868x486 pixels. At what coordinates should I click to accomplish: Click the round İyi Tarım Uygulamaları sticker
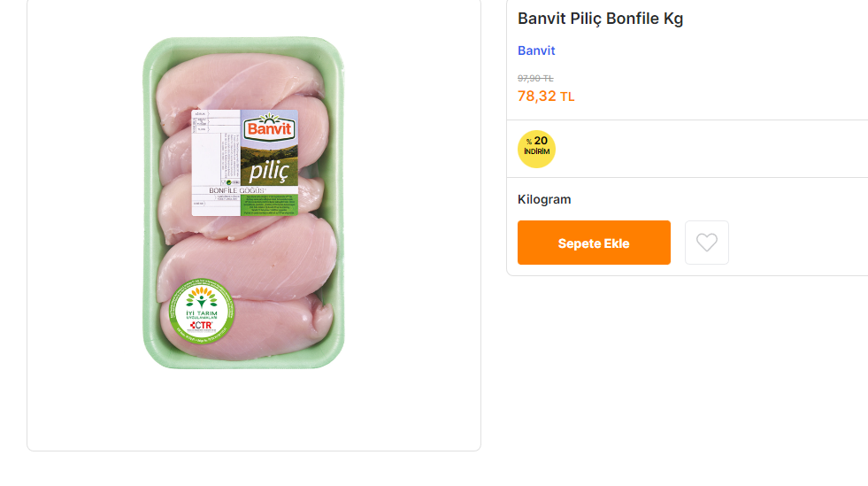point(199,312)
